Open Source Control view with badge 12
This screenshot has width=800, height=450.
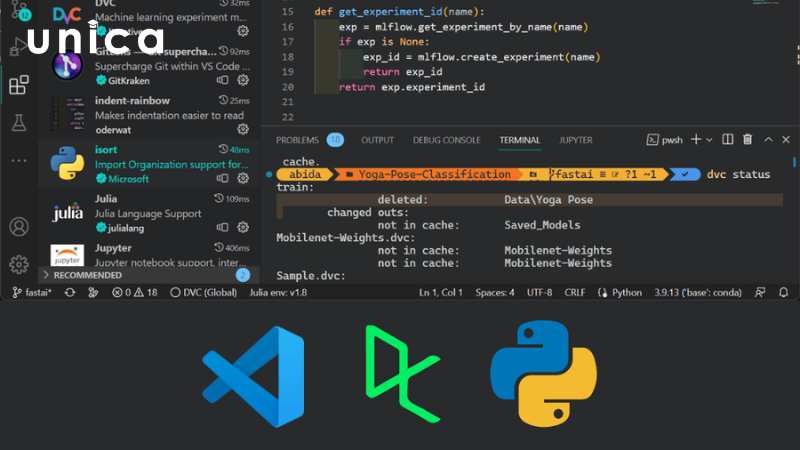pyautogui.click(x=20, y=10)
